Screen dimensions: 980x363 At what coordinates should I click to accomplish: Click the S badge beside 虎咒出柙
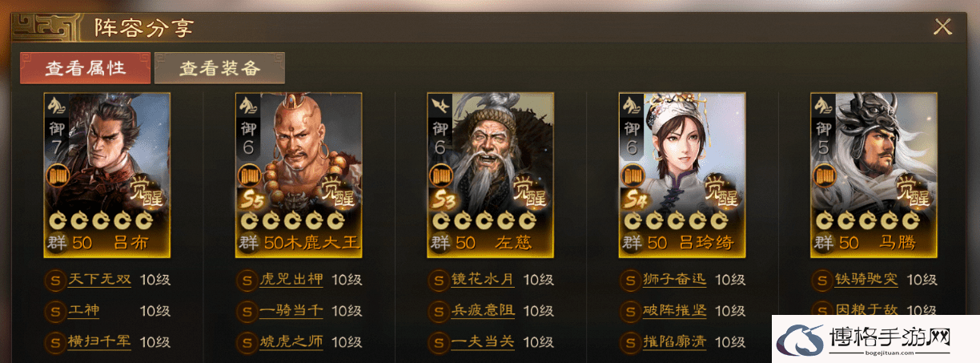click(247, 280)
